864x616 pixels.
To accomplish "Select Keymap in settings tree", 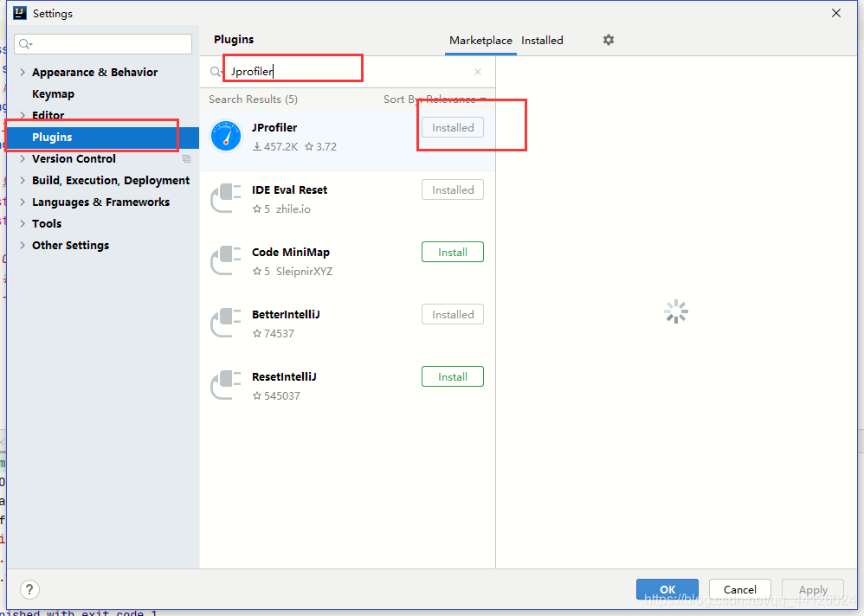I will pyautogui.click(x=53, y=93).
